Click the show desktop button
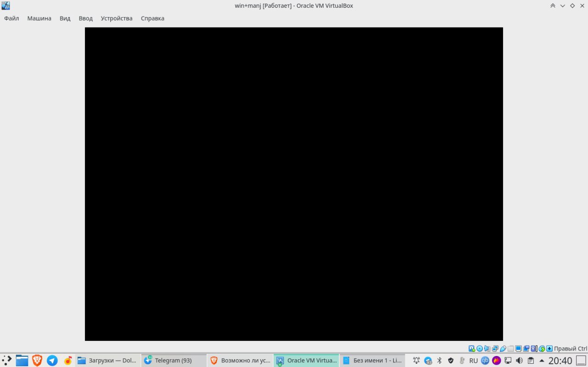The image size is (588, 367). [x=581, y=361]
